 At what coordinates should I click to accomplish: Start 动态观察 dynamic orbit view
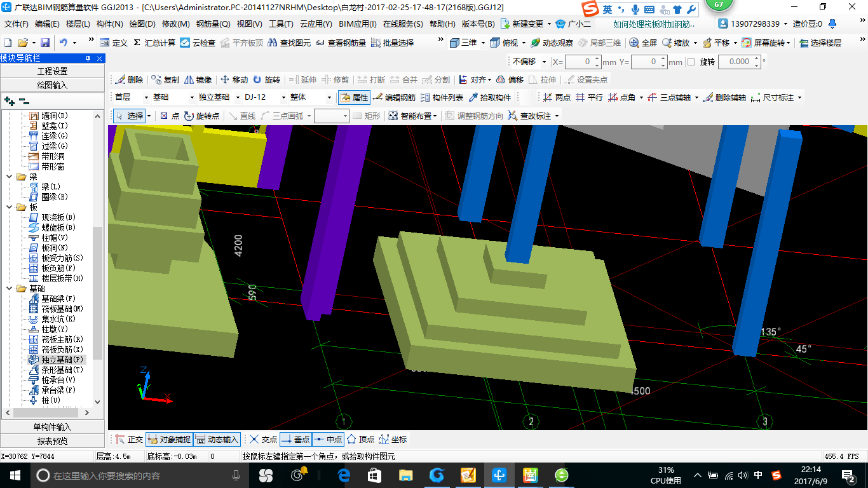point(552,43)
